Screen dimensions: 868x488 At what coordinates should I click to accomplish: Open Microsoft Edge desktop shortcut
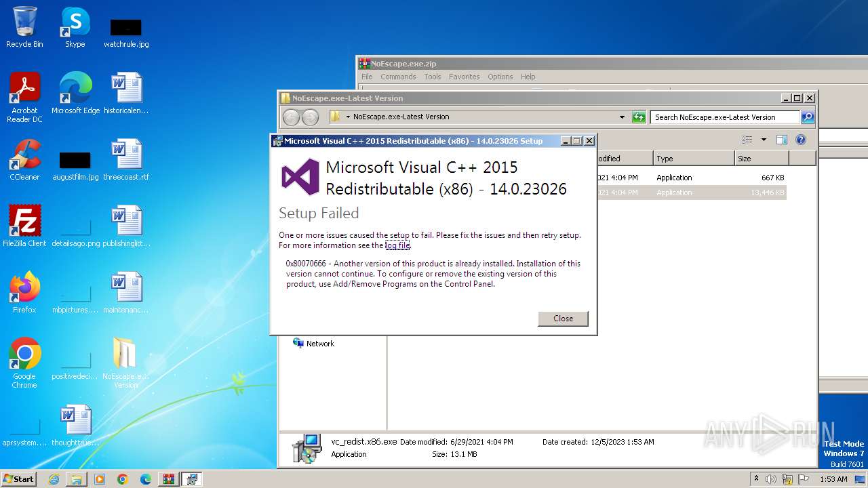[x=75, y=93]
